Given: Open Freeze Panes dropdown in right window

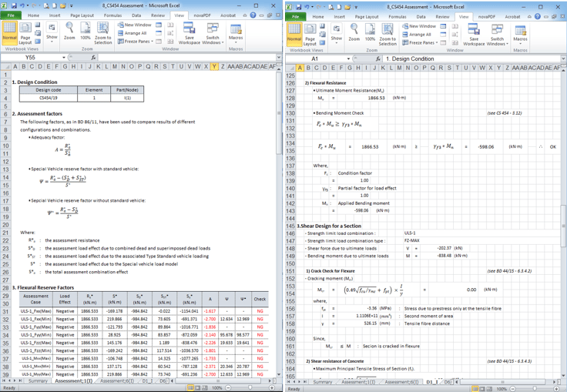Looking at the screenshot, I should (420, 42).
